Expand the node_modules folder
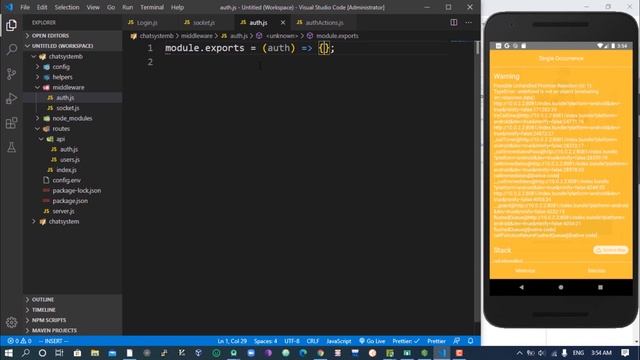The width and height of the screenshot is (640, 360). coord(73,118)
